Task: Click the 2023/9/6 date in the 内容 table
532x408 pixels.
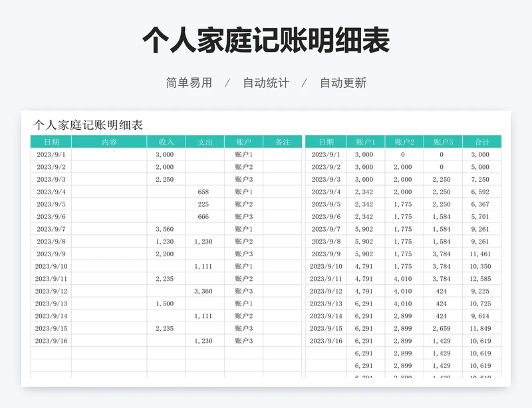Action: 51,217
